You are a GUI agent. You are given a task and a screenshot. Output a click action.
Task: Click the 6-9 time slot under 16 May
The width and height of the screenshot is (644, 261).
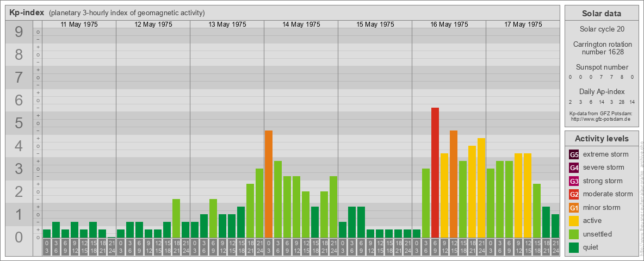pos(435,247)
